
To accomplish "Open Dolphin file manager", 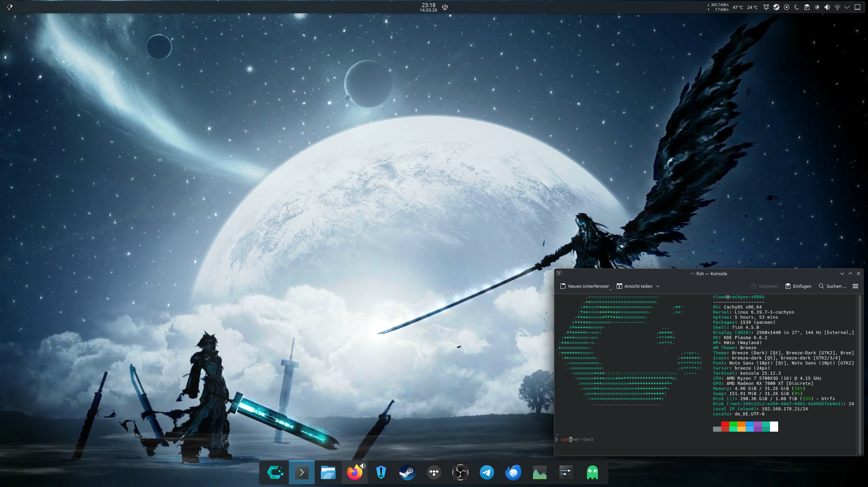I will tap(328, 472).
